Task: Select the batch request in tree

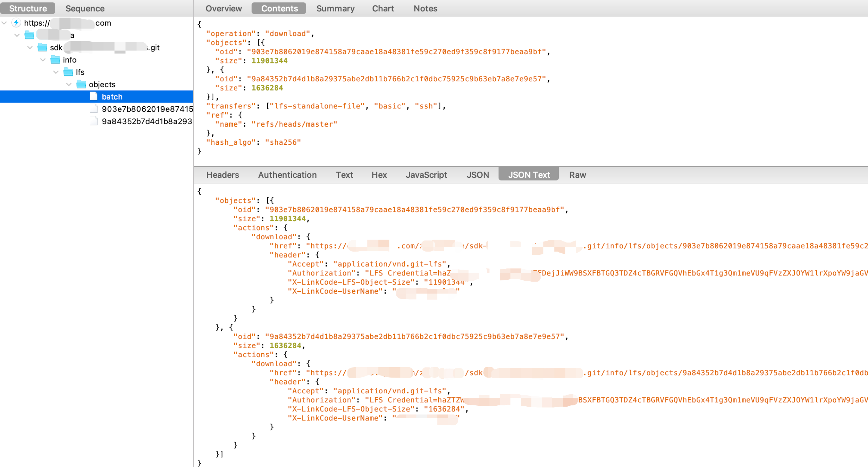Action: [x=112, y=97]
